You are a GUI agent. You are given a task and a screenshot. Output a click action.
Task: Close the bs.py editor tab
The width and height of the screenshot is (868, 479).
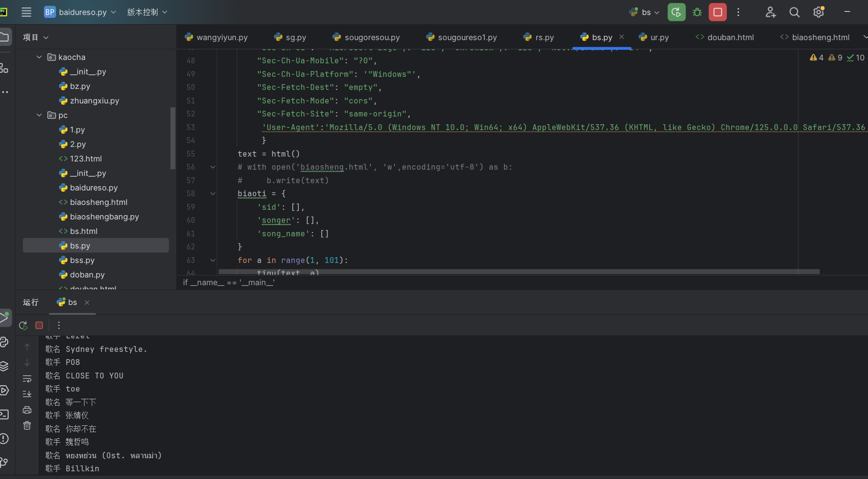click(622, 37)
